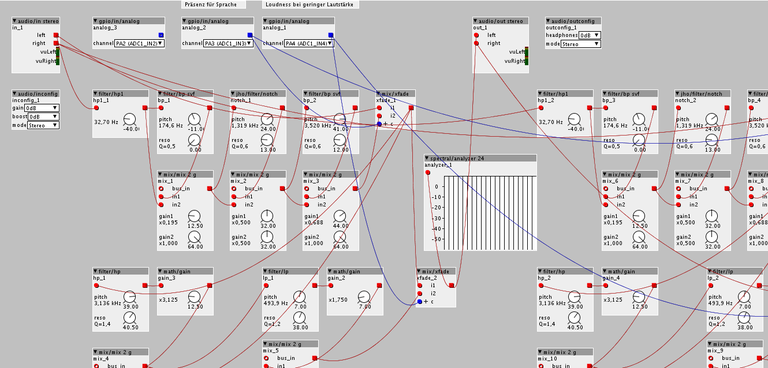Click the left inlet of out_1
The image size is (768, 368).
(x=476, y=35)
